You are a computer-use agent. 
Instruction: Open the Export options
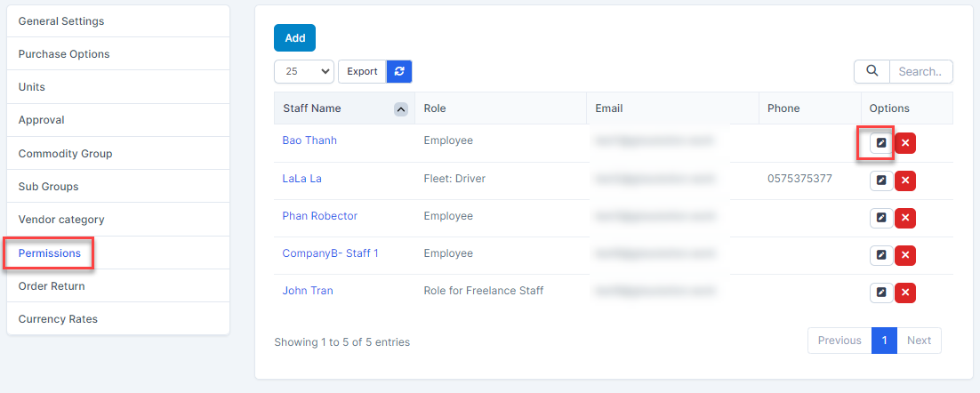pyautogui.click(x=362, y=71)
